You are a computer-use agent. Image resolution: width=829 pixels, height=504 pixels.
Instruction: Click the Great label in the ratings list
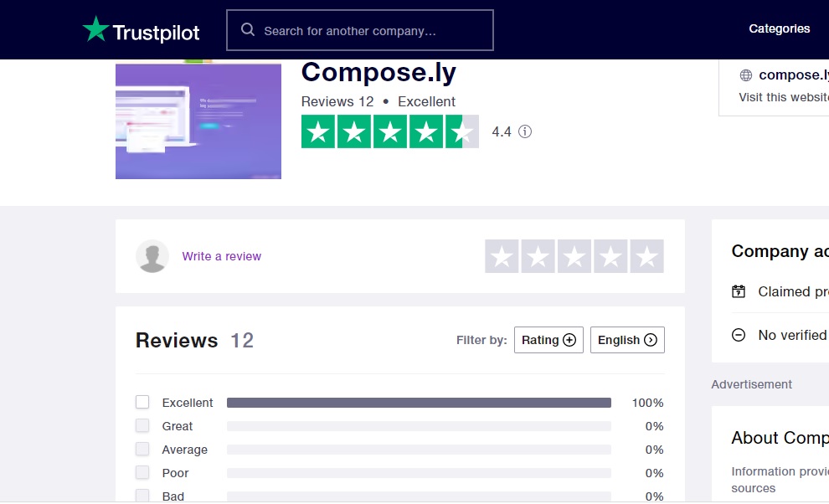[178, 426]
